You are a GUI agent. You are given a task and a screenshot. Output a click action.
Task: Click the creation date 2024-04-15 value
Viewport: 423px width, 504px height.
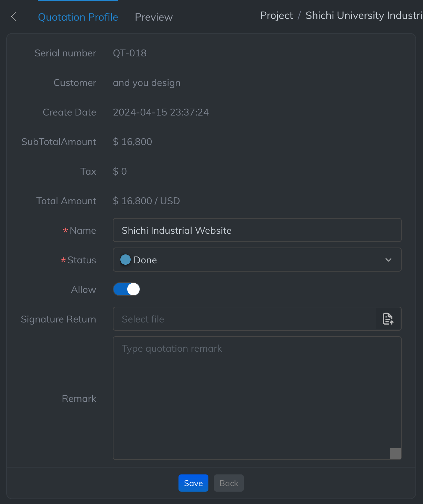pyautogui.click(x=161, y=112)
